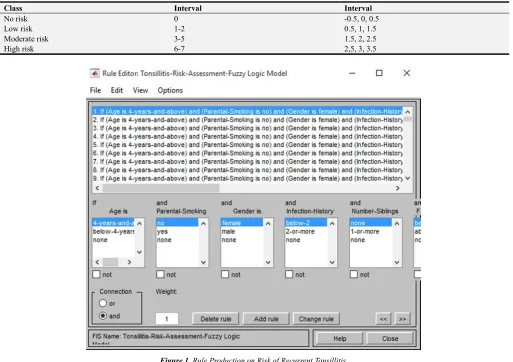
Task: Click the Change rule button
Action: point(316,319)
